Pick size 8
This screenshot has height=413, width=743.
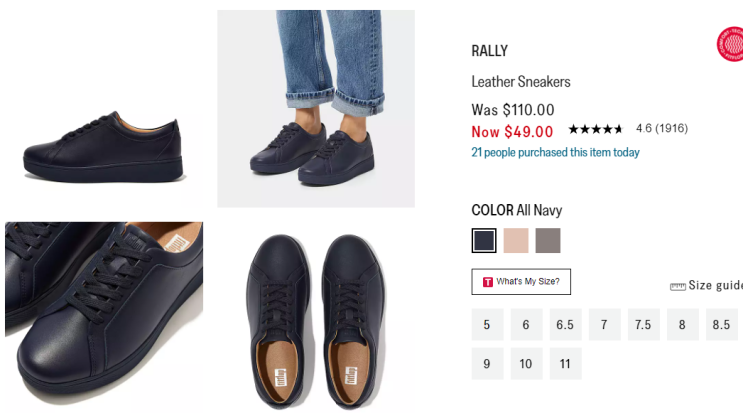[682, 325]
